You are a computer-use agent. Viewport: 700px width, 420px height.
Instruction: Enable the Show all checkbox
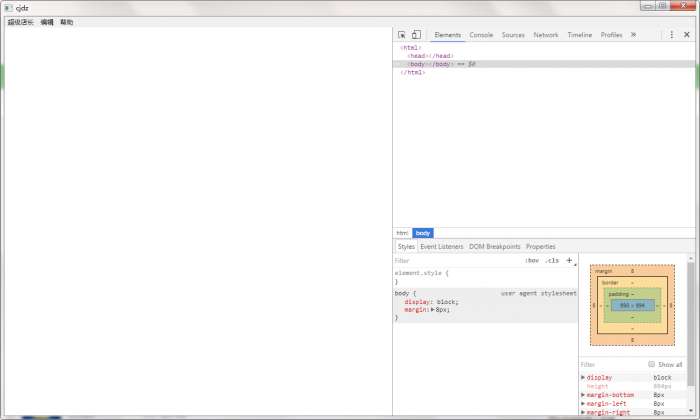(x=651, y=364)
